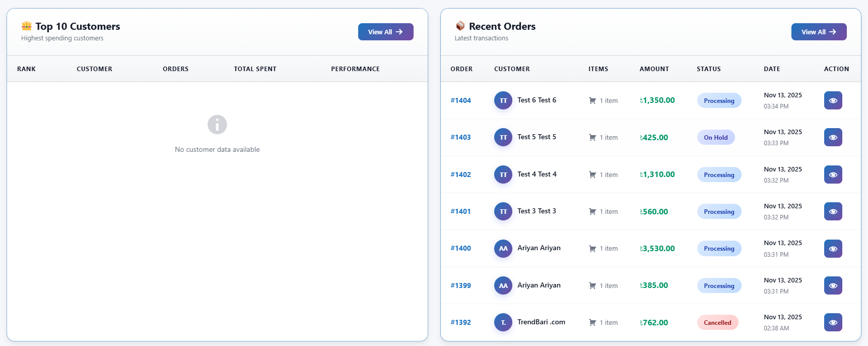View all Recent Orders

(819, 32)
